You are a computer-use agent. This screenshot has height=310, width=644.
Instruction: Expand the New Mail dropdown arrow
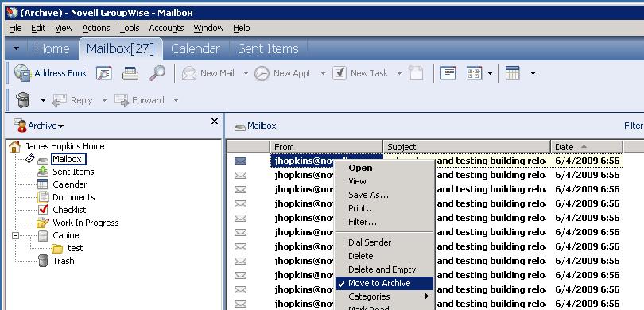[246, 73]
